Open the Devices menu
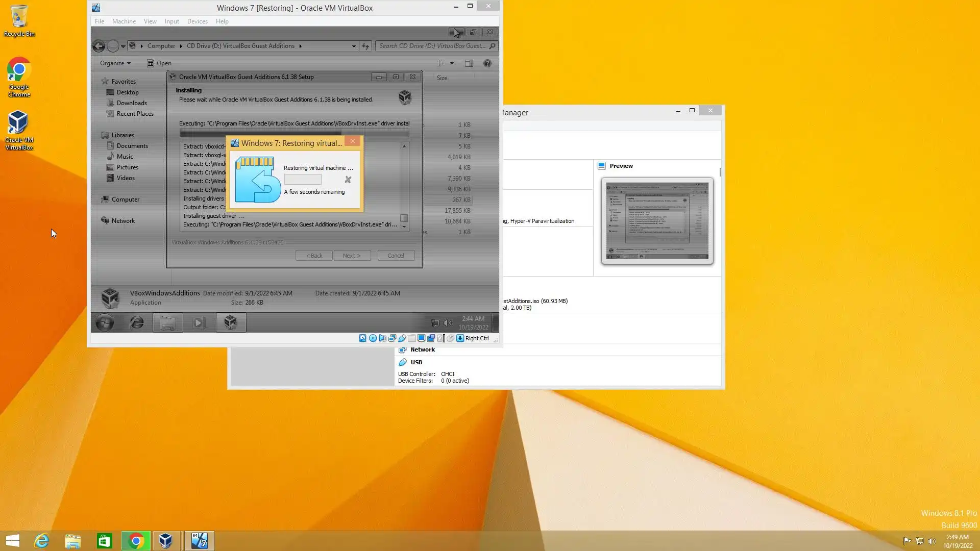Screen dimensions: 980x551 click(x=197, y=21)
